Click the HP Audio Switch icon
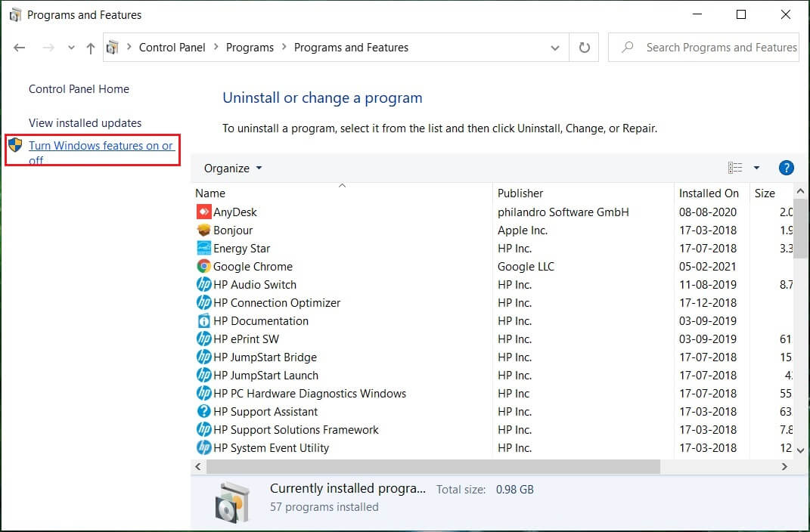 (x=203, y=284)
